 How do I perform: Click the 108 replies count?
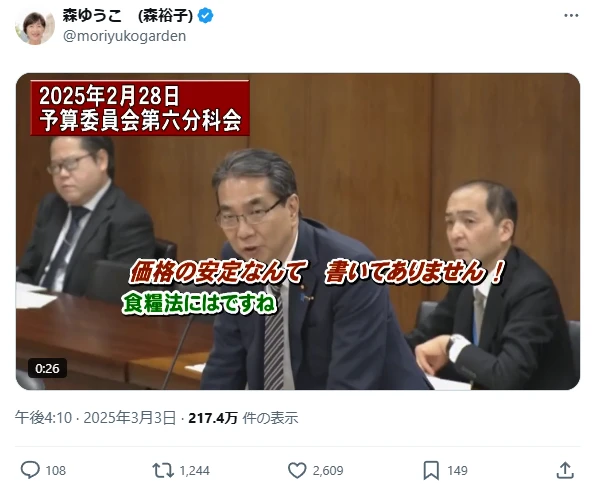[56, 471]
